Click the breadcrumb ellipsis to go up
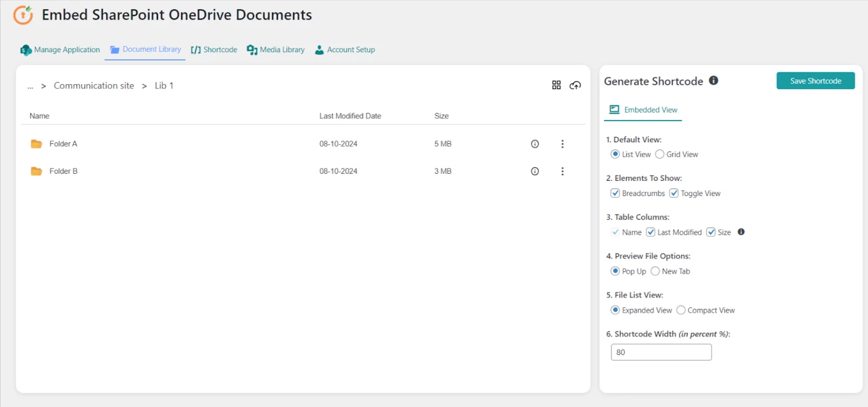 point(30,86)
